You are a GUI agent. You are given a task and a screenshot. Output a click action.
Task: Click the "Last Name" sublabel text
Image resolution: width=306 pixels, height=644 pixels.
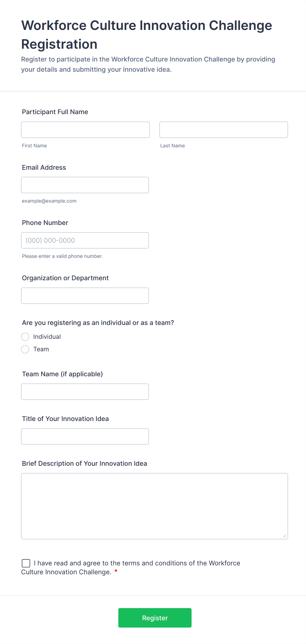click(x=172, y=146)
